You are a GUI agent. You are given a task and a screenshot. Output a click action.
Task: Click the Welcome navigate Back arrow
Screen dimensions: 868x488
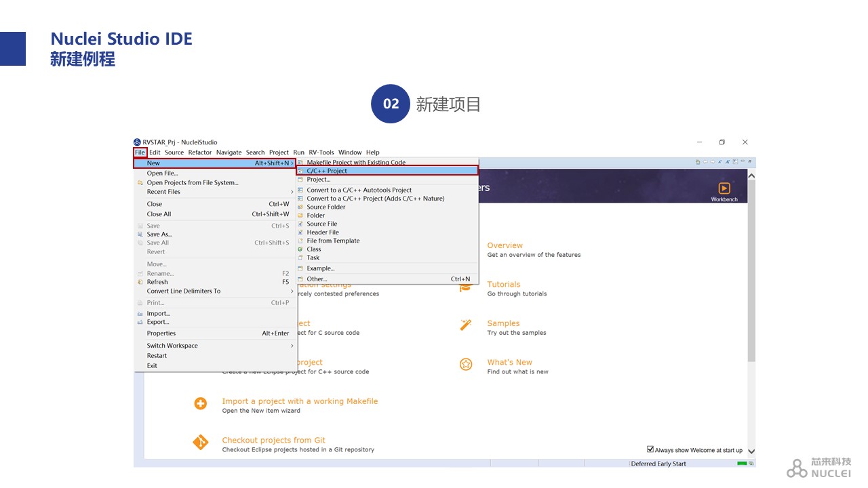pyautogui.click(x=705, y=162)
